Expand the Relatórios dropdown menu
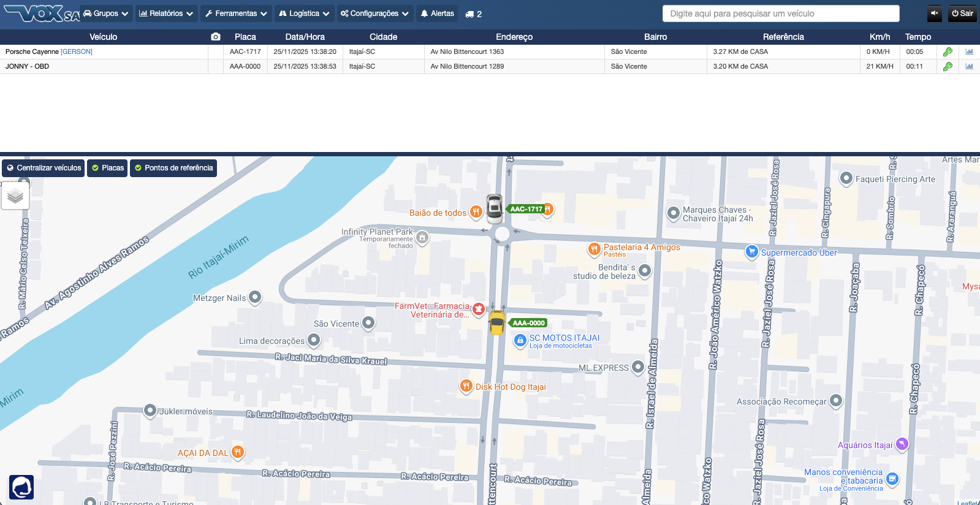Screen dimensions: 980x505 (x=166, y=13)
